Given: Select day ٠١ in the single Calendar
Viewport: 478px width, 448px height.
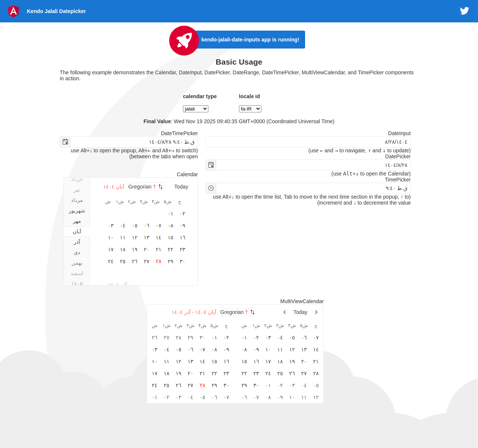Looking at the screenshot, I should [171, 214].
